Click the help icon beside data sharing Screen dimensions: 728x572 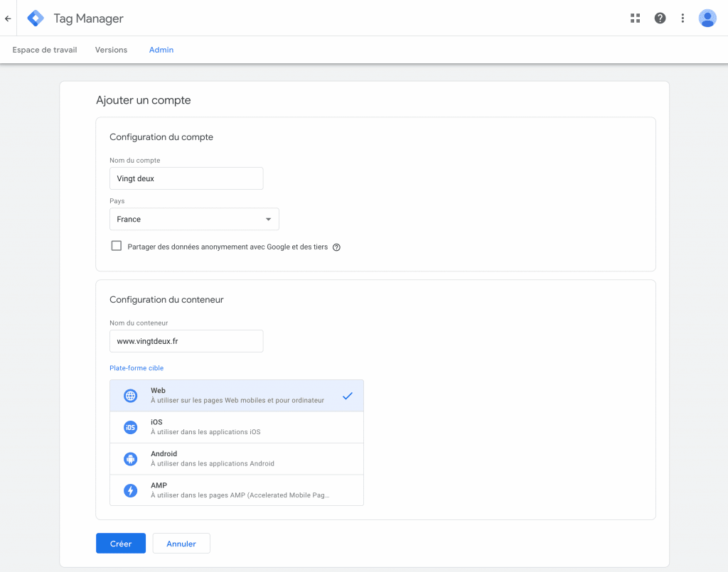[x=337, y=247]
